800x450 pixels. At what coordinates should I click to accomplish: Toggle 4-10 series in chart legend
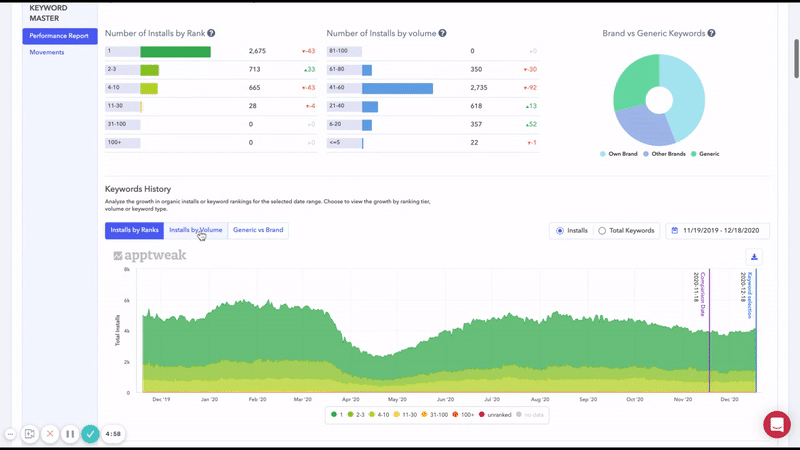pos(379,415)
